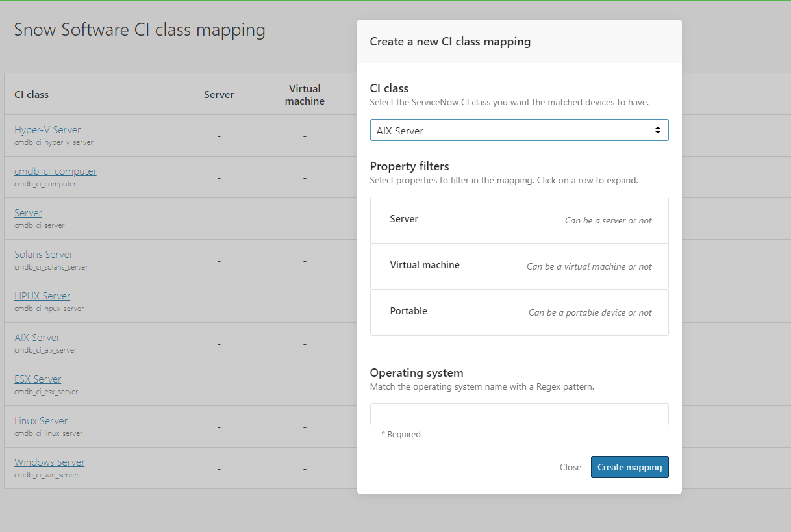This screenshot has height=532, width=791.
Task: Click the Virtual machine column header
Action: coord(305,94)
